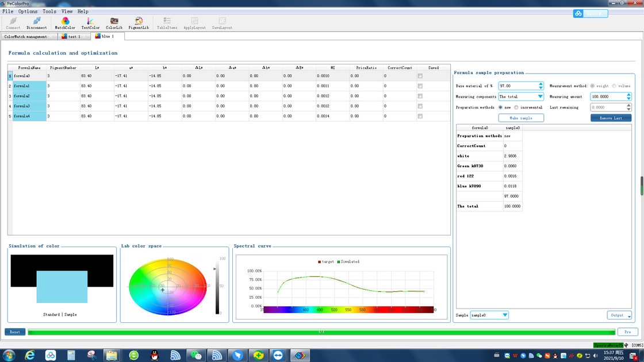Click the PeColorPro taskbar icon

coord(300,356)
